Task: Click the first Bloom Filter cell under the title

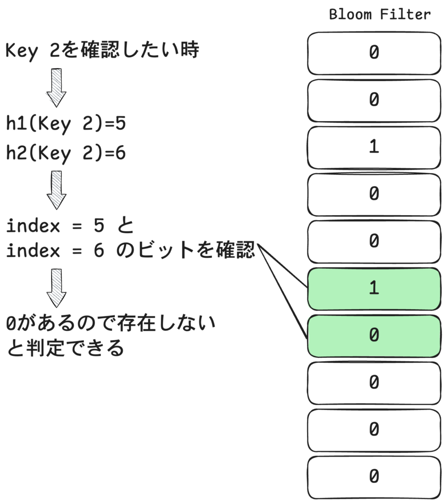Action: pyautogui.click(x=374, y=53)
